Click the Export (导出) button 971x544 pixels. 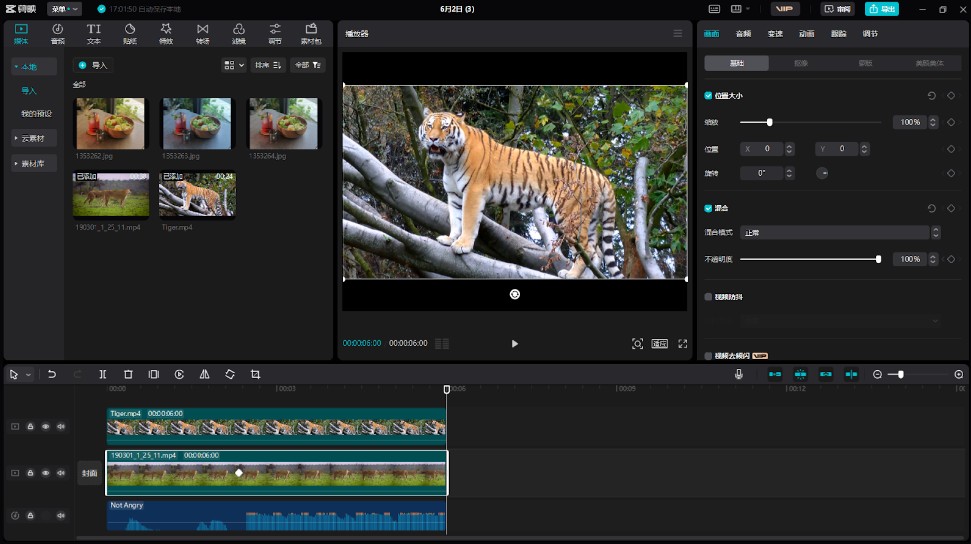[x=882, y=9]
